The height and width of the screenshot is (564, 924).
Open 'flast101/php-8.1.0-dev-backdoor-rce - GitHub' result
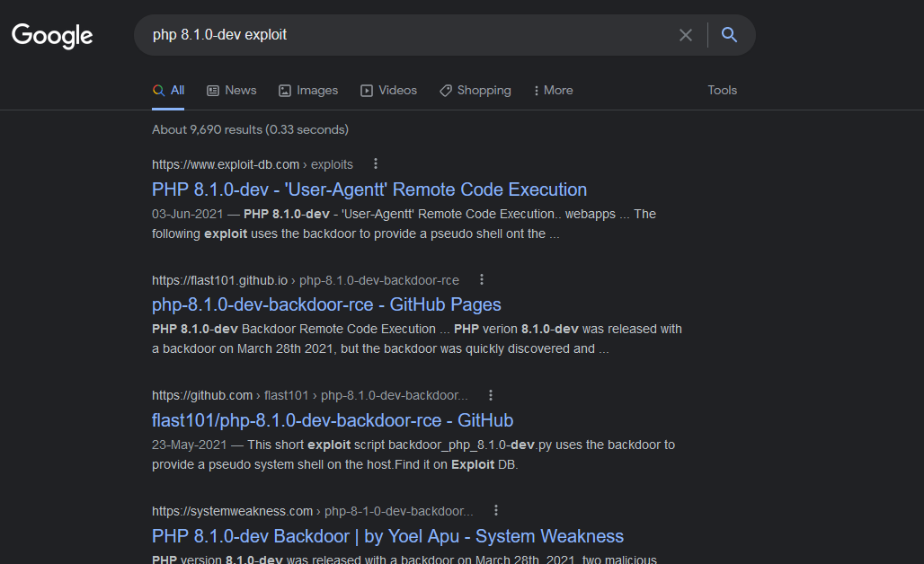pos(333,420)
